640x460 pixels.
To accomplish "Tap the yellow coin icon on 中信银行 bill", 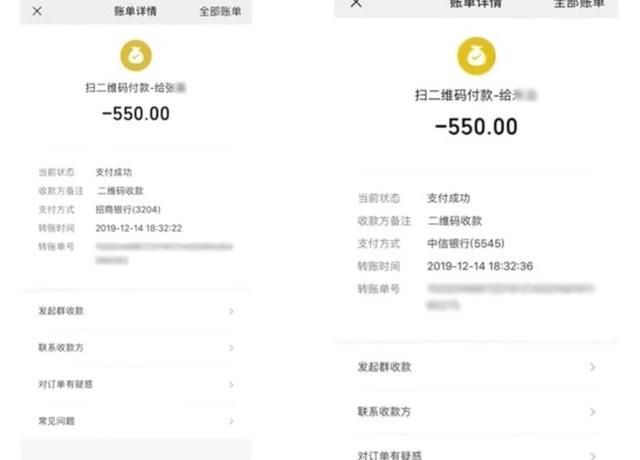I will [477, 56].
